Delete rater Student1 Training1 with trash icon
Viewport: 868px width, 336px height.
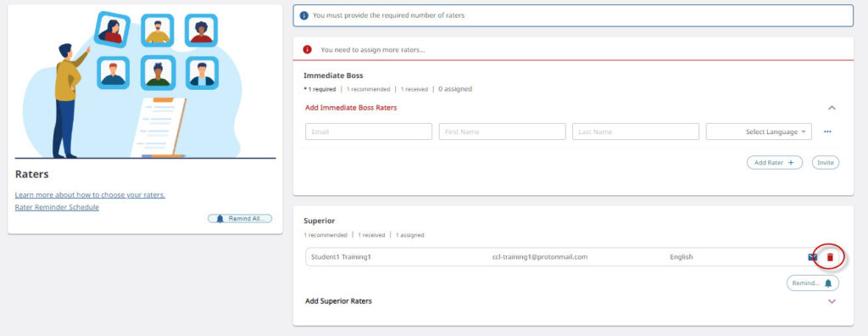tap(830, 257)
